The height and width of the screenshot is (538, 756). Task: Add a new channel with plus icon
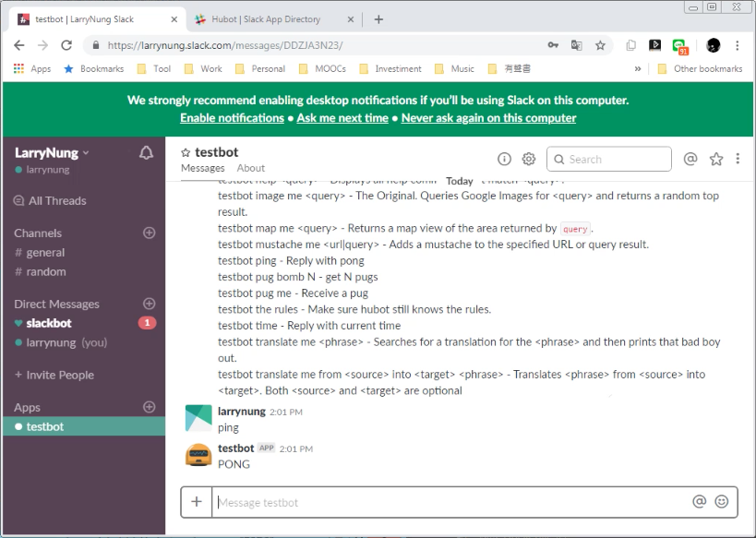pyautogui.click(x=150, y=233)
